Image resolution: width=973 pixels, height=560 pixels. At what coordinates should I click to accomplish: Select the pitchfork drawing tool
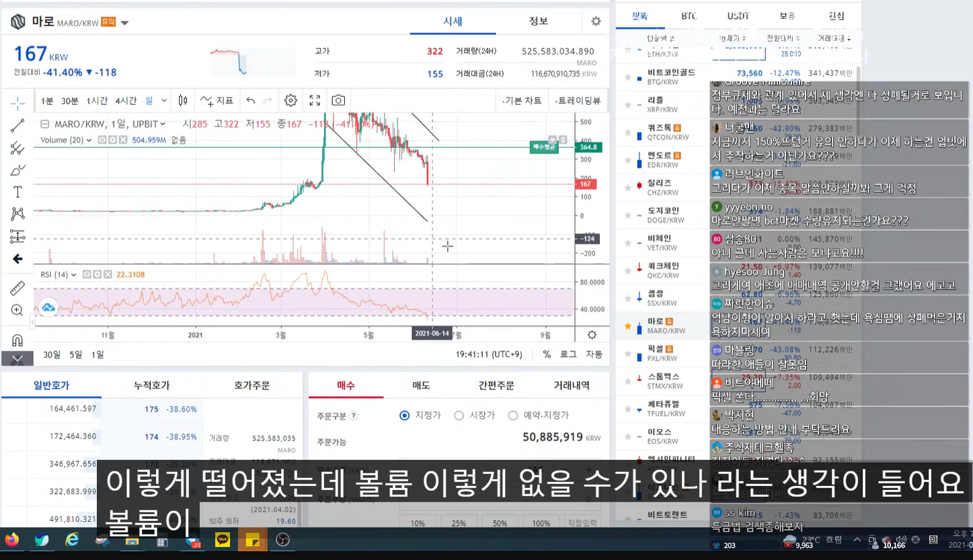pyautogui.click(x=17, y=148)
